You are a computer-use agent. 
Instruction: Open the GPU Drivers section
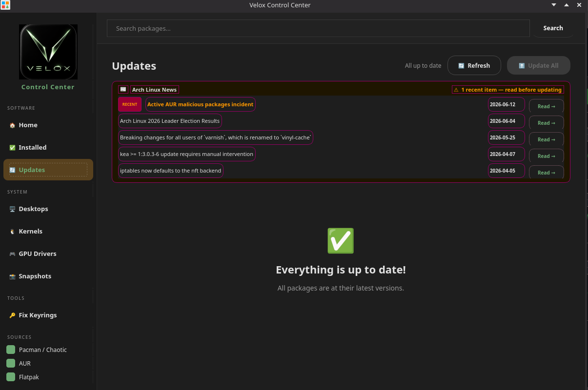point(48,254)
